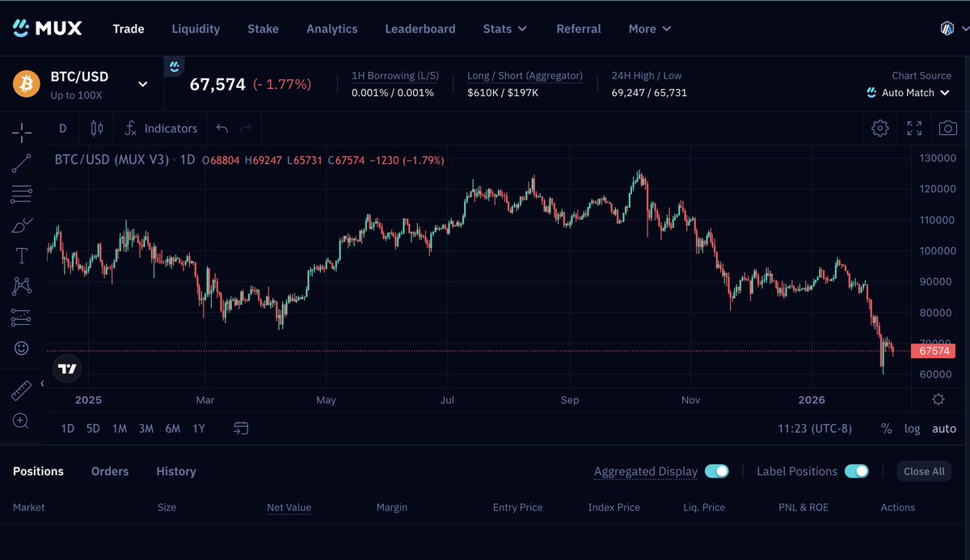This screenshot has width=970, height=560.
Task: Switch to the Positions tab
Action: [x=38, y=471]
